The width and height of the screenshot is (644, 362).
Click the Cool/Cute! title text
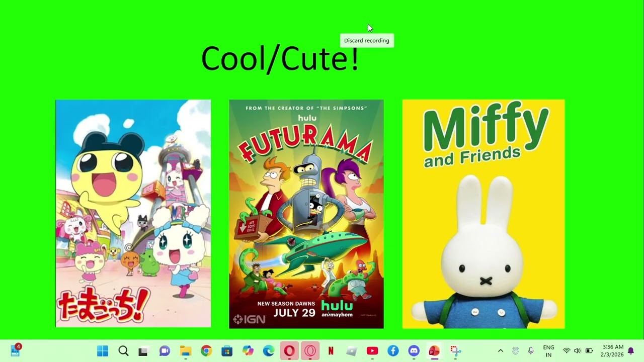tap(280, 58)
